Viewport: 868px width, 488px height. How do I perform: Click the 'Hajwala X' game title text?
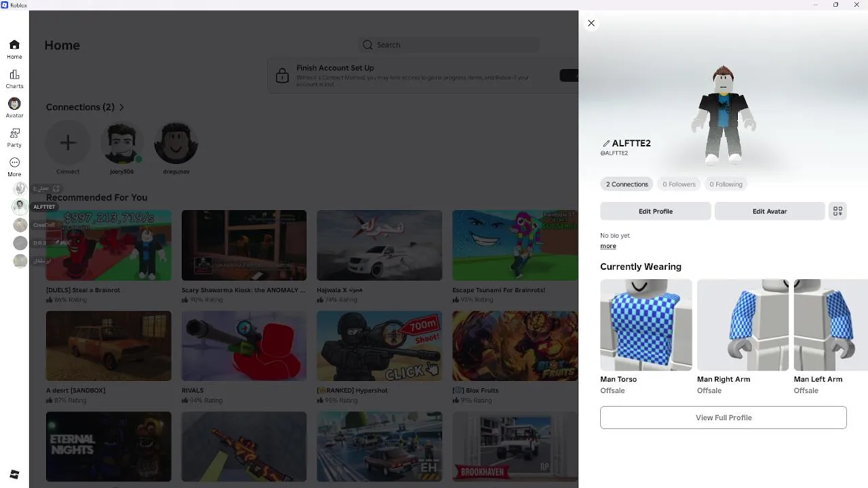[339, 290]
